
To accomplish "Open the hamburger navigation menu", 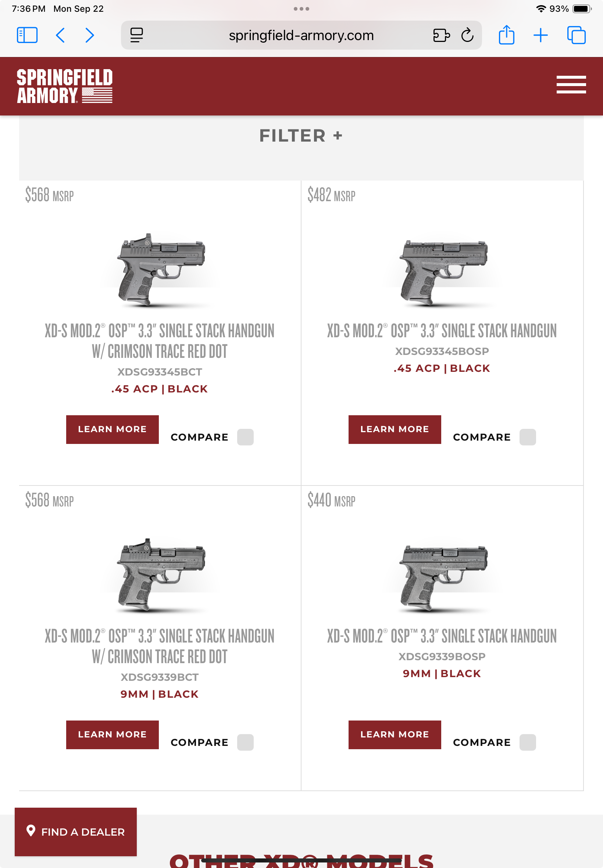I will 571,84.
